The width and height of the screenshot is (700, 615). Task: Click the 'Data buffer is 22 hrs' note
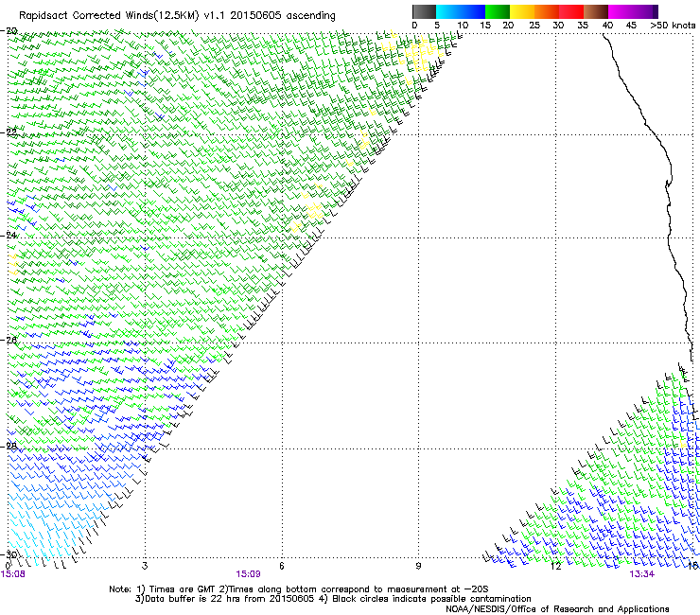333,599
